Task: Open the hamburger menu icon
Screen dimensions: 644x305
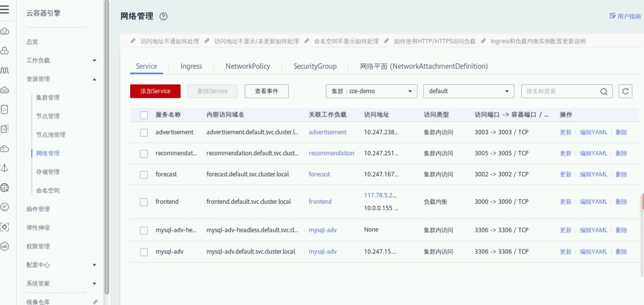Action: pyautogui.click(x=4, y=10)
